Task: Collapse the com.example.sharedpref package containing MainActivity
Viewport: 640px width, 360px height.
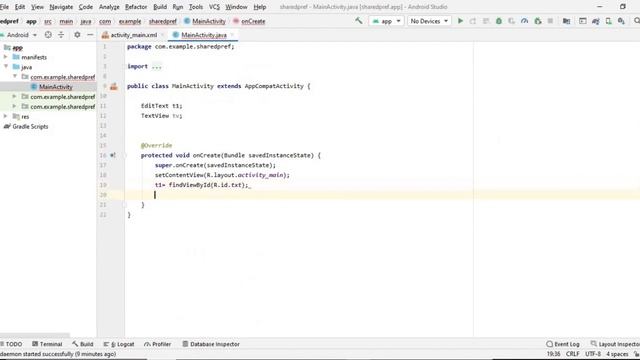Action: coord(15,76)
